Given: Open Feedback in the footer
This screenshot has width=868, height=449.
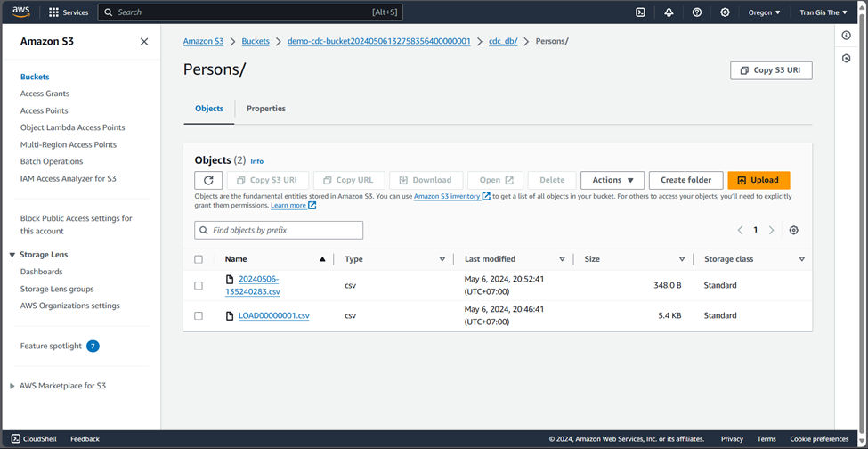Looking at the screenshot, I should [x=85, y=438].
